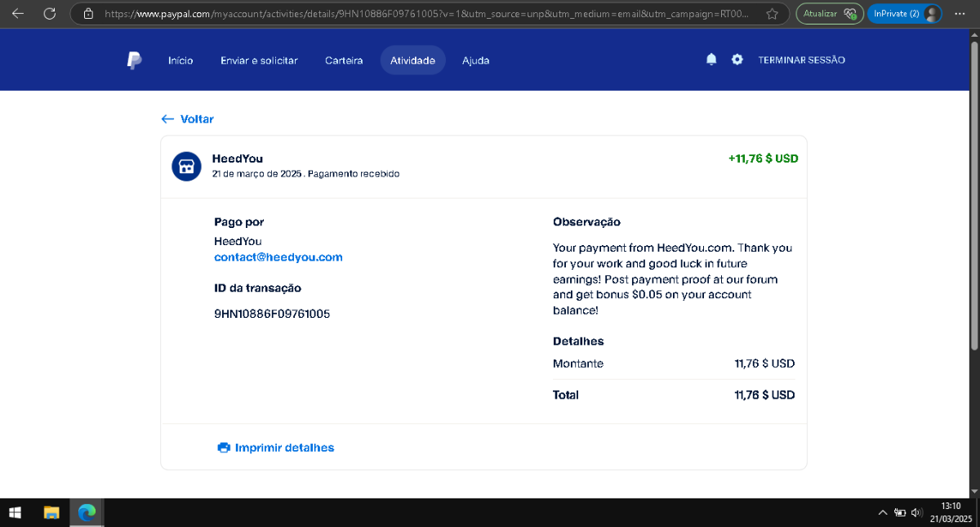The height and width of the screenshot is (527, 980).
Task: Click the 'ID da transação' label
Action: coord(257,288)
